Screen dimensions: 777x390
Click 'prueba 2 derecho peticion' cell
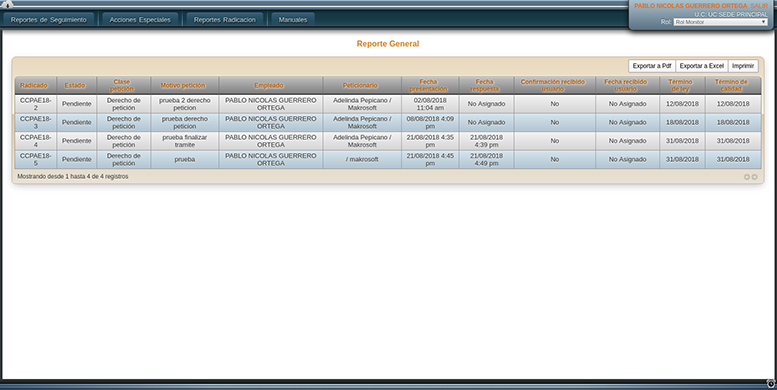[185, 104]
